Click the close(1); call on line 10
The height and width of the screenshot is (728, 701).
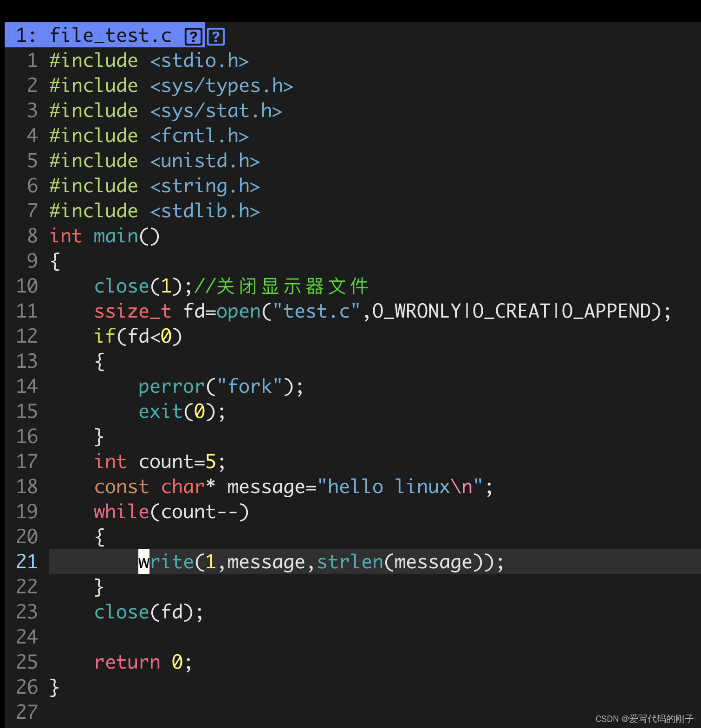[x=143, y=286]
